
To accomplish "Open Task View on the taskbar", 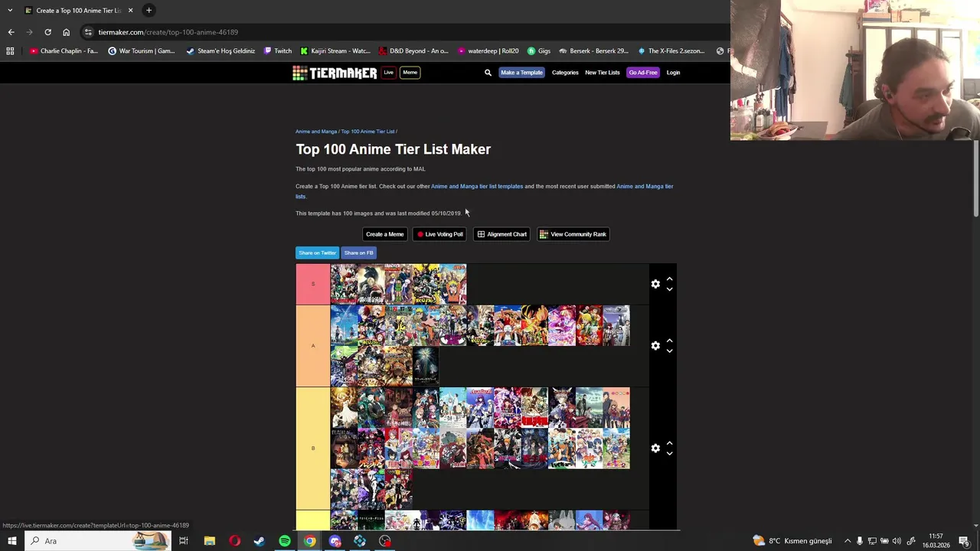I will 184,541.
